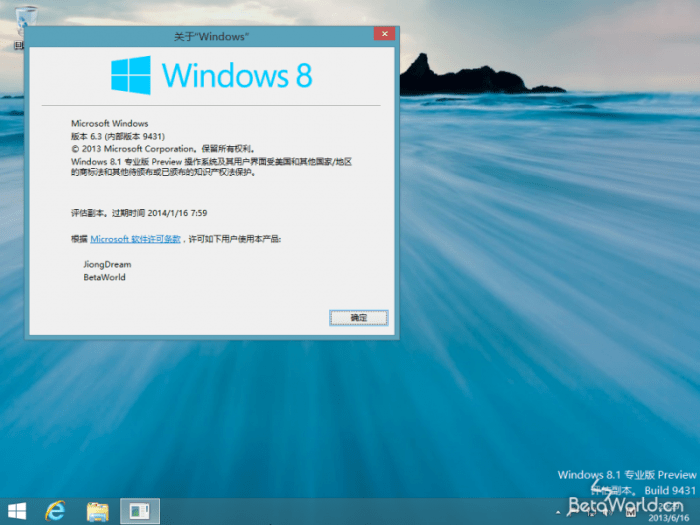
Task: Click the Start button on the taskbar
Action: (x=17, y=512)
